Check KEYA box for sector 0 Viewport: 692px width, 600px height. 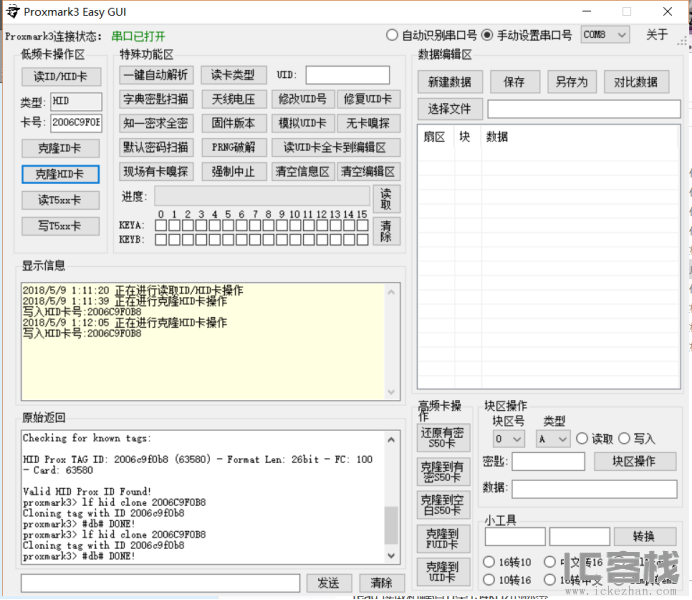click(x=161, y=225)
